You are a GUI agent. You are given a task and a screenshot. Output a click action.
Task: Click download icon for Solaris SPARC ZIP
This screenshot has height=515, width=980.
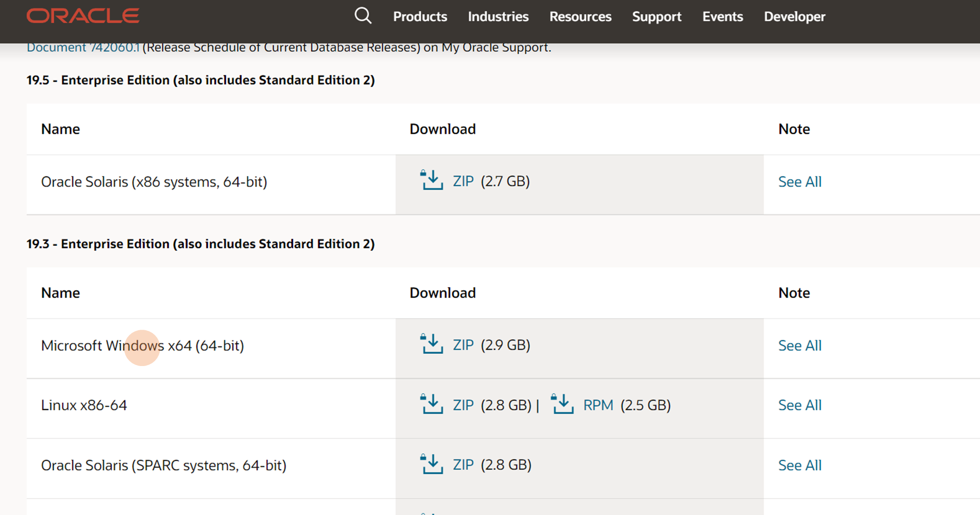pyautogui.click(x=432, y=464)
